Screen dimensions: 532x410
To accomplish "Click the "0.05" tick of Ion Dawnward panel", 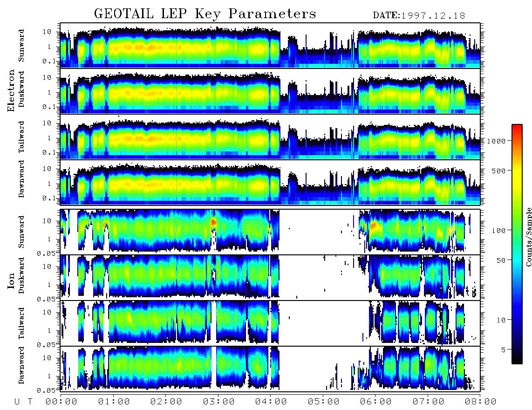I will 46,390.
